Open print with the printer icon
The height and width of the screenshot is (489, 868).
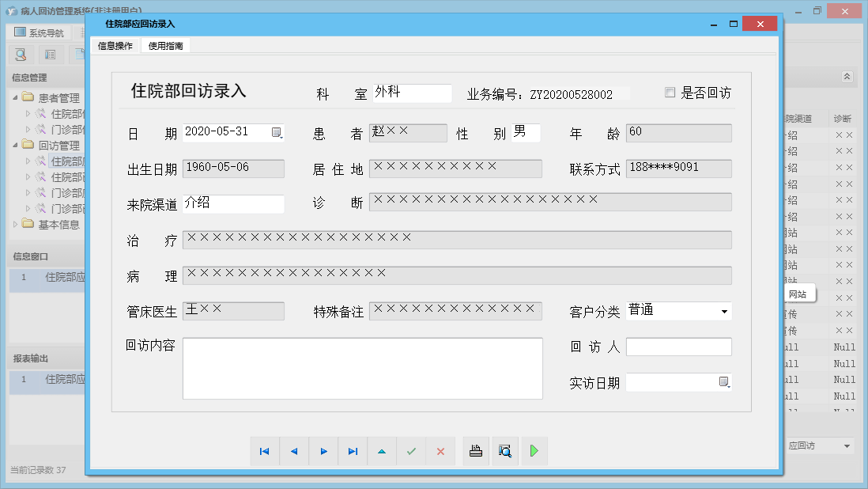tap(475, 451)
